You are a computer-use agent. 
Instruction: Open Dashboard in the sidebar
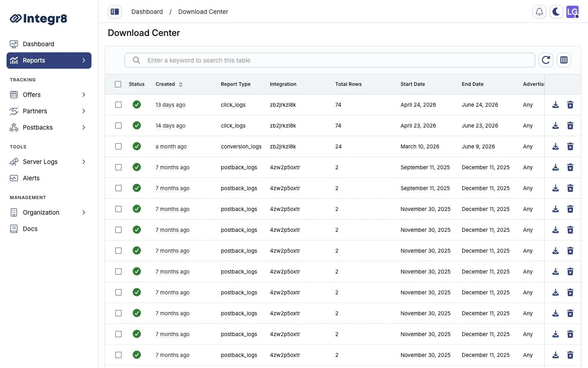49,44
